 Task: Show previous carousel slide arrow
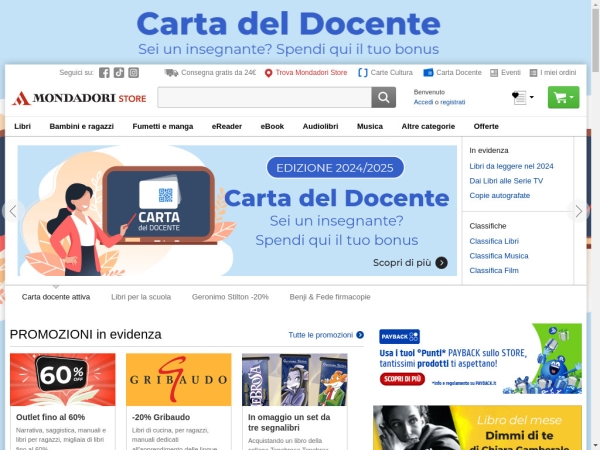pos(13,211)
